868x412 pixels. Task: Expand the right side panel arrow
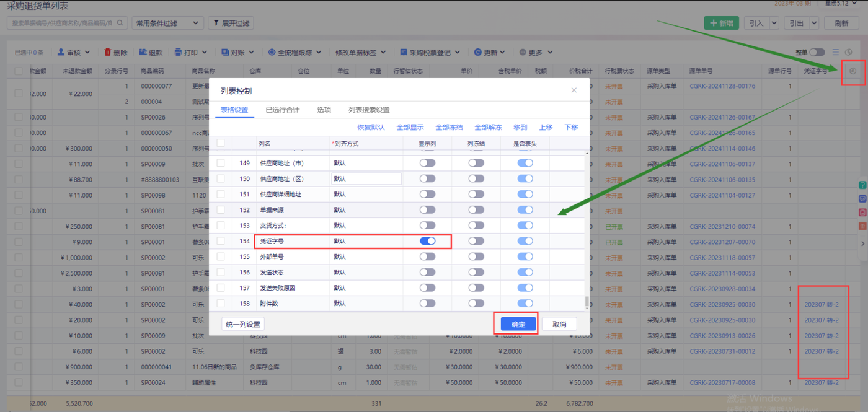tap(862, 244)
